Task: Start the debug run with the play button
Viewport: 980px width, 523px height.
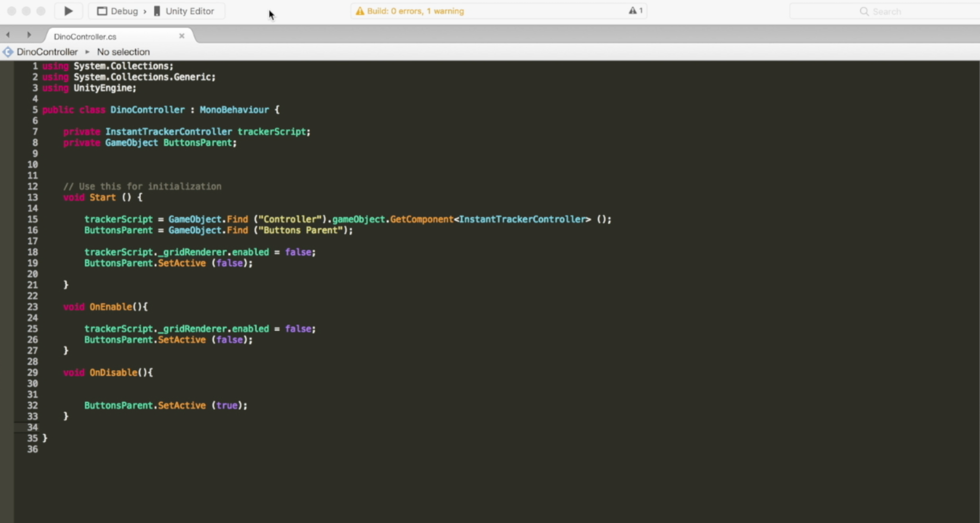Action: pyautogui.click(x=69, y=11)
